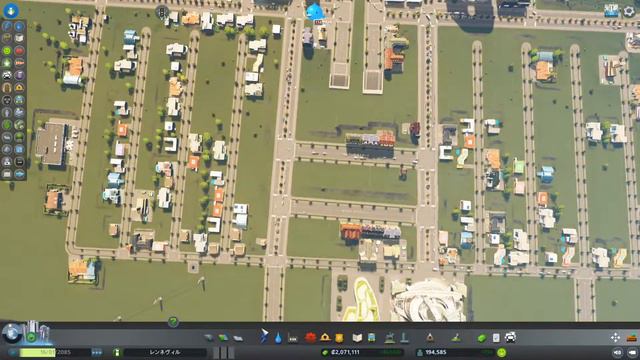Select the red round info view icon

[x=19, y=51]
